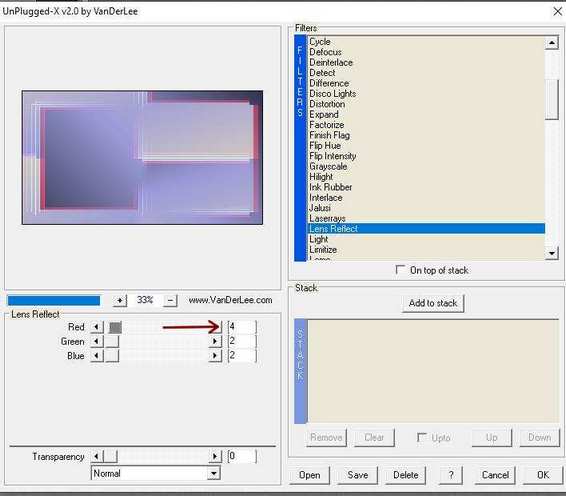Click Add to stack button
Image resolution: width=566 pixels, height=496 pixels.
(433, 303)
